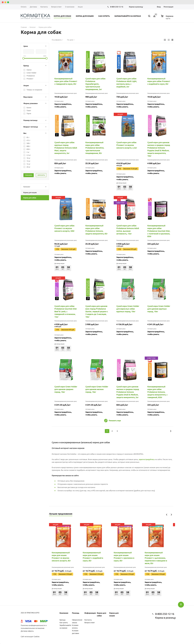Click the СБРОСИТЬ reset button
This screenshot has height=644, width=194.
pyautogui.click(x=41, y=175)
